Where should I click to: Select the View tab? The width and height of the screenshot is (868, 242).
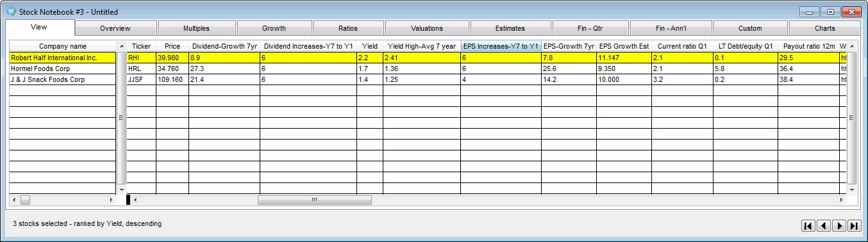click(x=40, y=27)
